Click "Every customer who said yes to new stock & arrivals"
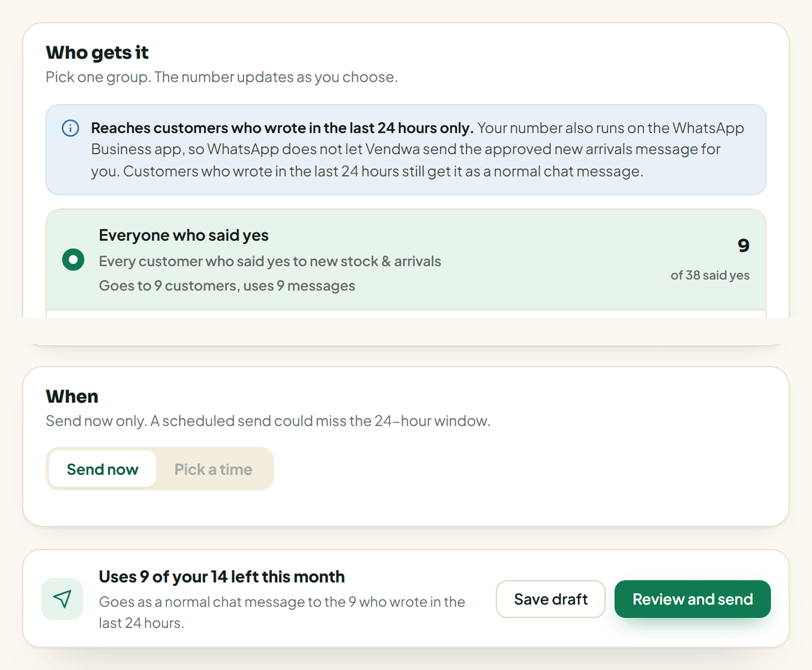 coord(270,261)
